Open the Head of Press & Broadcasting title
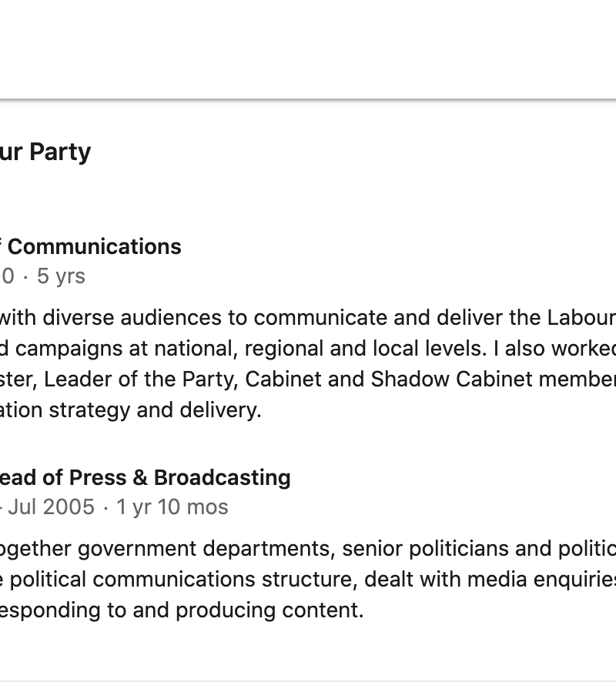This screenshot has width=616, height=682. (x=146, y=477)
